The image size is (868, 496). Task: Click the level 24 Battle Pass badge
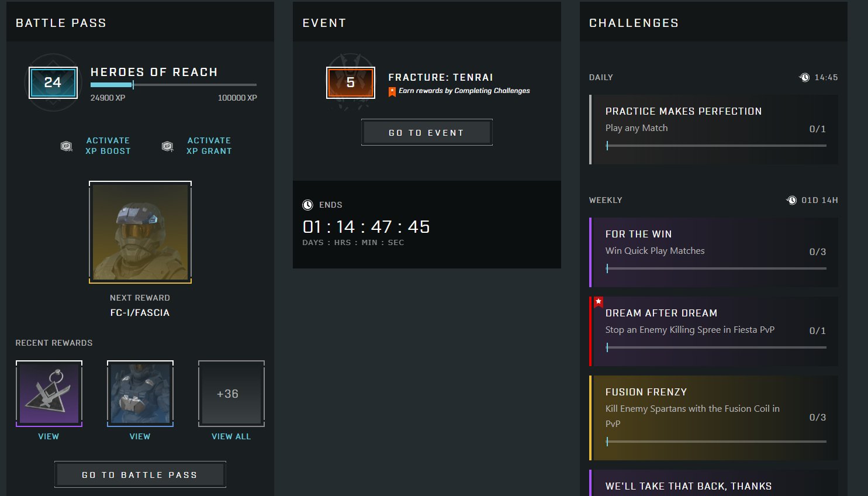coord(53,82)
